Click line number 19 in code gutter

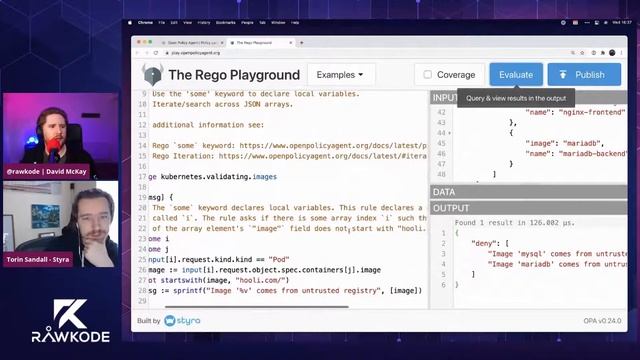pyautogui.click(x=142, y=198)
